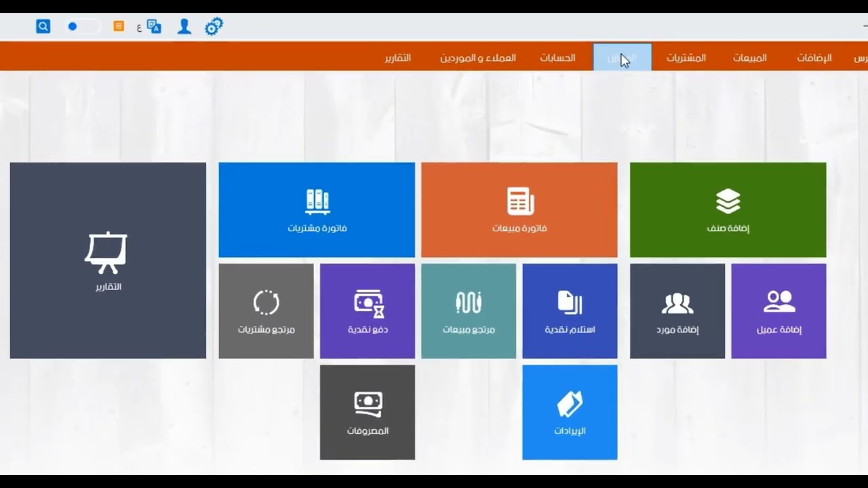
Task: Open the مرتجع مشتريات purchase return tile
Action: pos(267,311)
